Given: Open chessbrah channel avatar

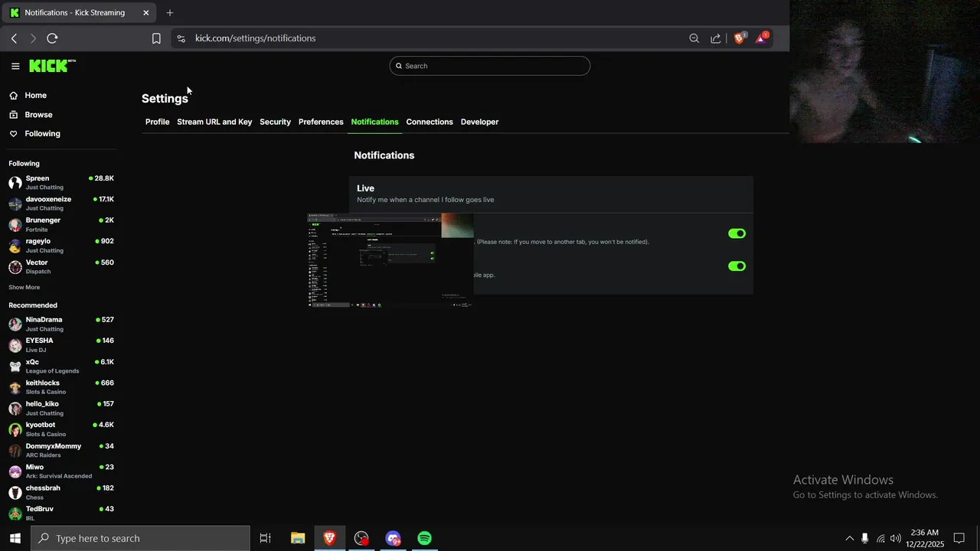Looking at the screenshot, I should (x=15, y=492).
